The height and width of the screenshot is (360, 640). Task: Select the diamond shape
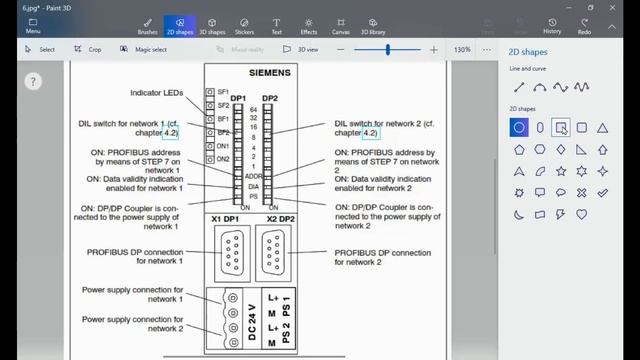561,150
